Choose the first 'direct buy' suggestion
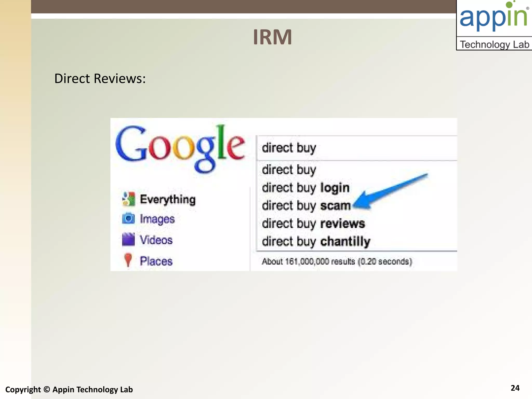 click(x=289, y=170)
